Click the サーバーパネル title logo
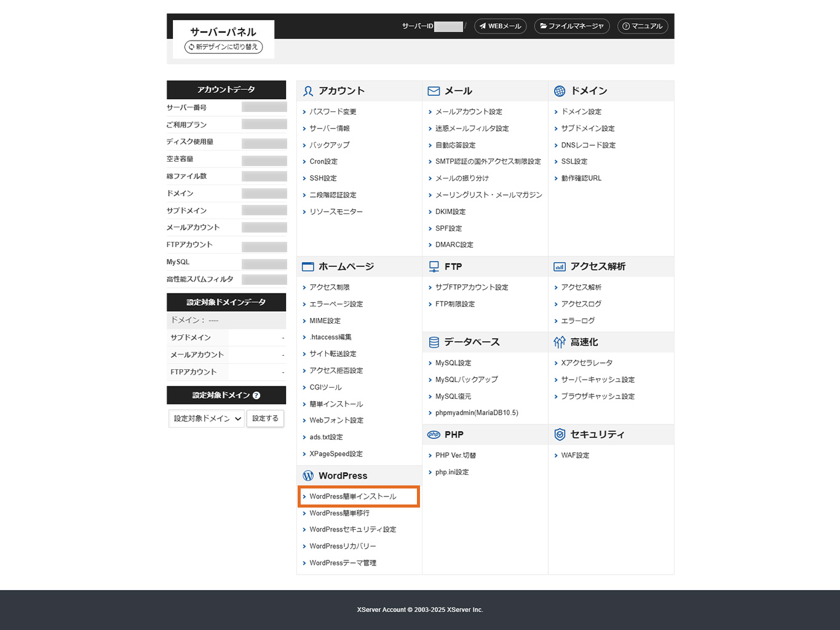This screenshot has height=630, width=840. 223,32
